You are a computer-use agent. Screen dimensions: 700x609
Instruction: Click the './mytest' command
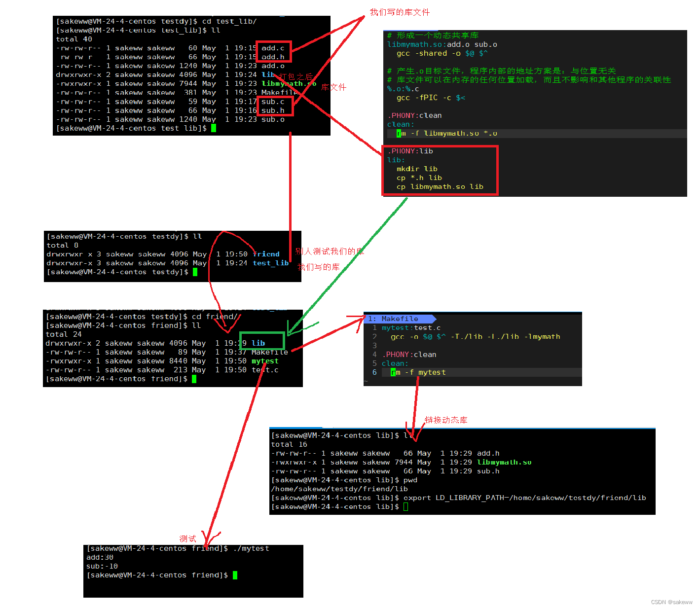[x=251, y=548]
